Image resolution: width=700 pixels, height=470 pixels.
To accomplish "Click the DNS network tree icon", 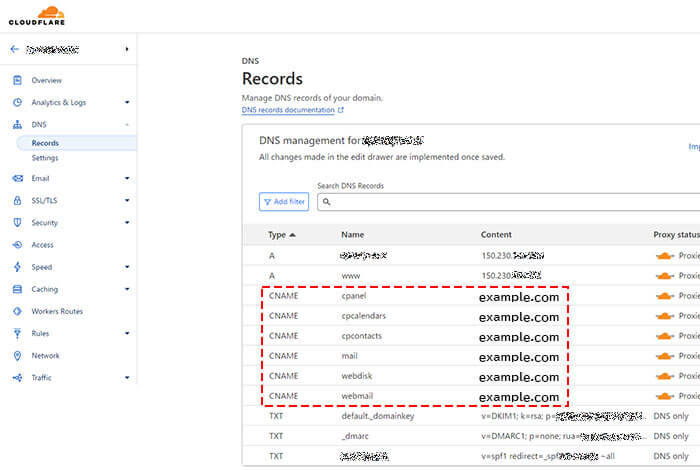I will [x=17, y=125].
